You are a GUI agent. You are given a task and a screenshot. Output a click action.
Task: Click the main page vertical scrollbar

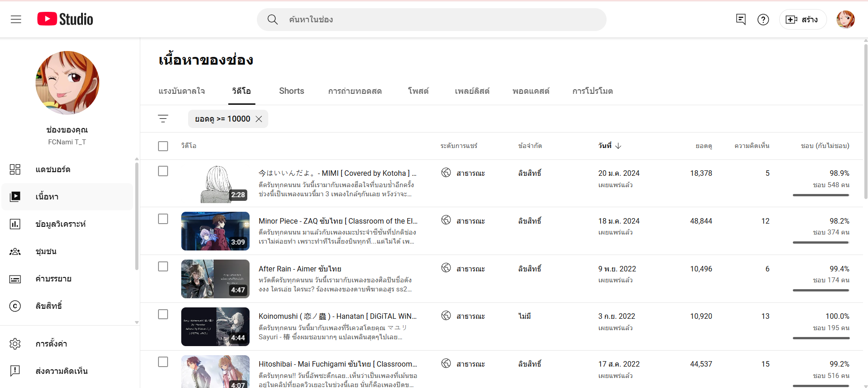coord(865,121)
